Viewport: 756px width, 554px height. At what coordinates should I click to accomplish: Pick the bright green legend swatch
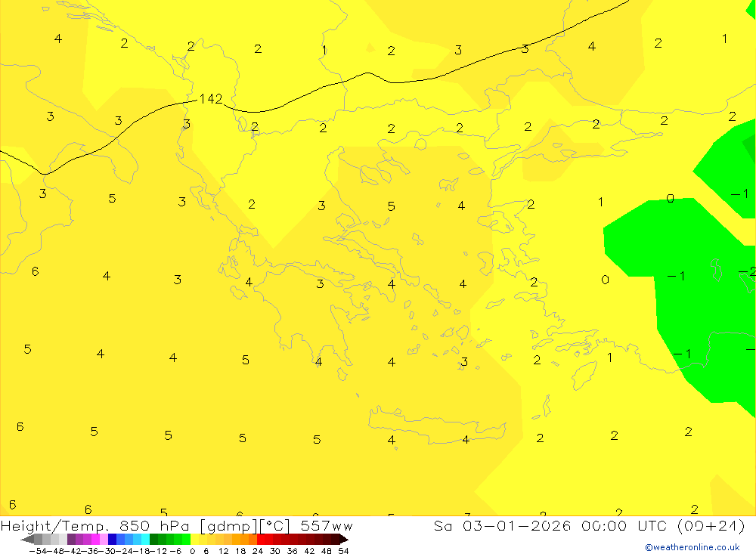(187, 540)
